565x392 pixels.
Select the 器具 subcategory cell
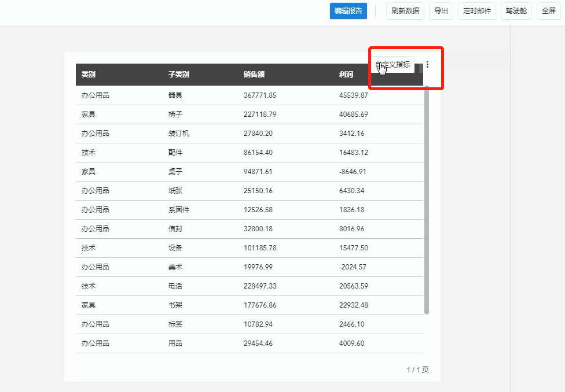(175, 95)
